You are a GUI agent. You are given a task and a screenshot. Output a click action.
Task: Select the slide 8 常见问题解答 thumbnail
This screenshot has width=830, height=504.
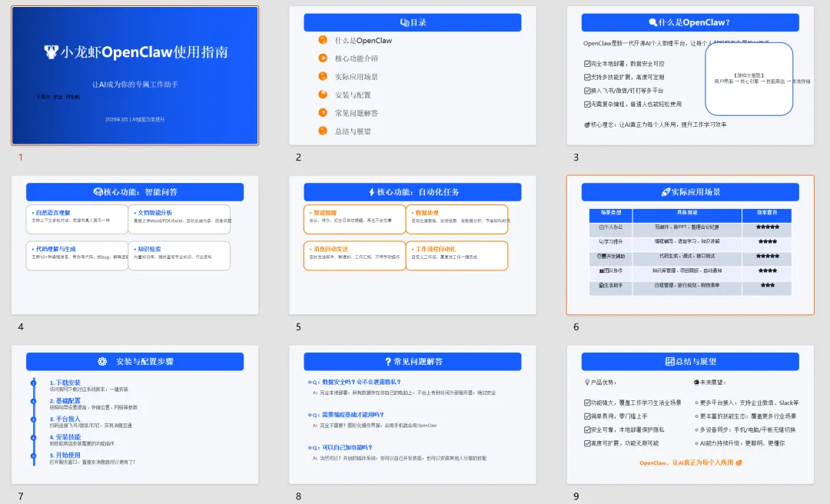pos(413,415)
